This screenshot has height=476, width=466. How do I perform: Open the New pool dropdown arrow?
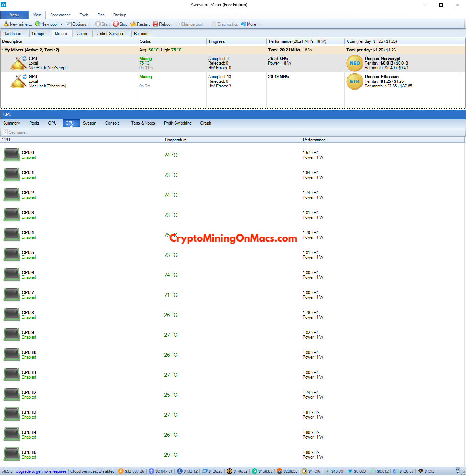coord(61,24)
